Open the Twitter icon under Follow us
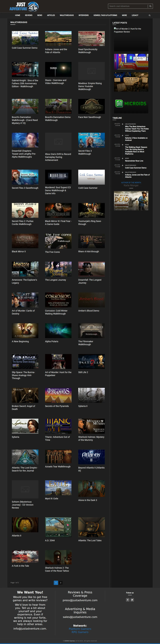 (x=132, y=600)
